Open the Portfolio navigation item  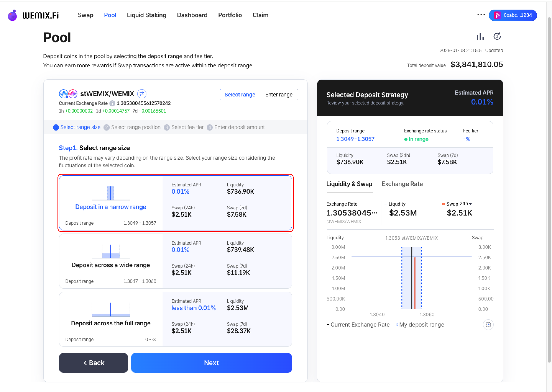[x=230, y=15]
